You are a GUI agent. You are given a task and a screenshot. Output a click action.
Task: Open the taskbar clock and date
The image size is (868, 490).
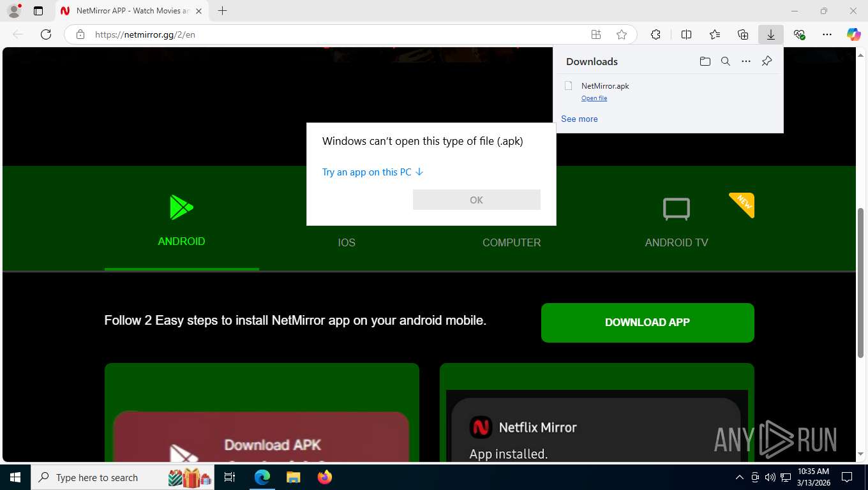click(813, 477)
